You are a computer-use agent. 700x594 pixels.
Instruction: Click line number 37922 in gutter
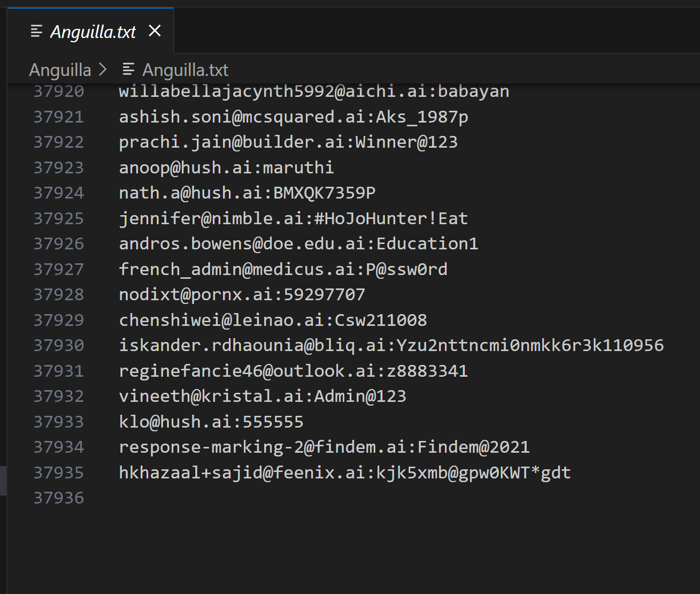(x=59, y=142)
